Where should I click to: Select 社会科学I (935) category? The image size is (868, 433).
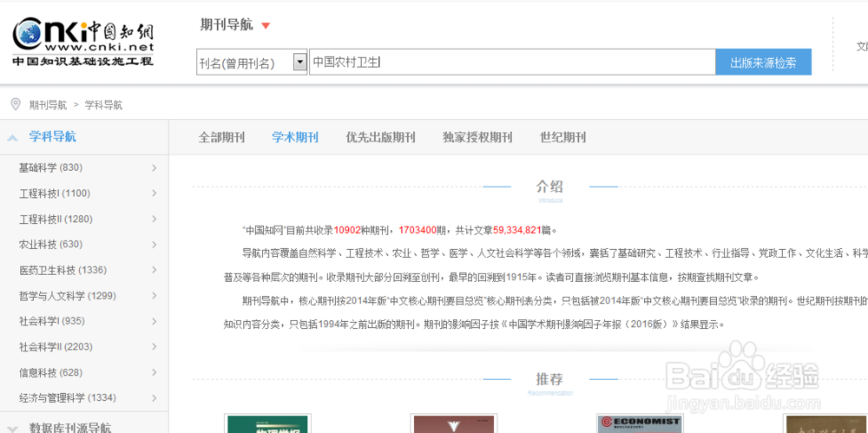52,321
